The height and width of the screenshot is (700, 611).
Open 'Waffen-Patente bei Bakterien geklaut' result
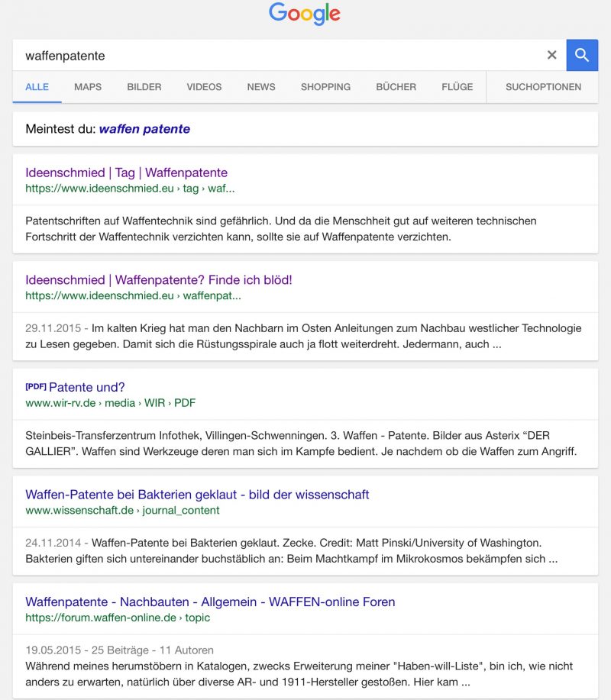[197, 495]
